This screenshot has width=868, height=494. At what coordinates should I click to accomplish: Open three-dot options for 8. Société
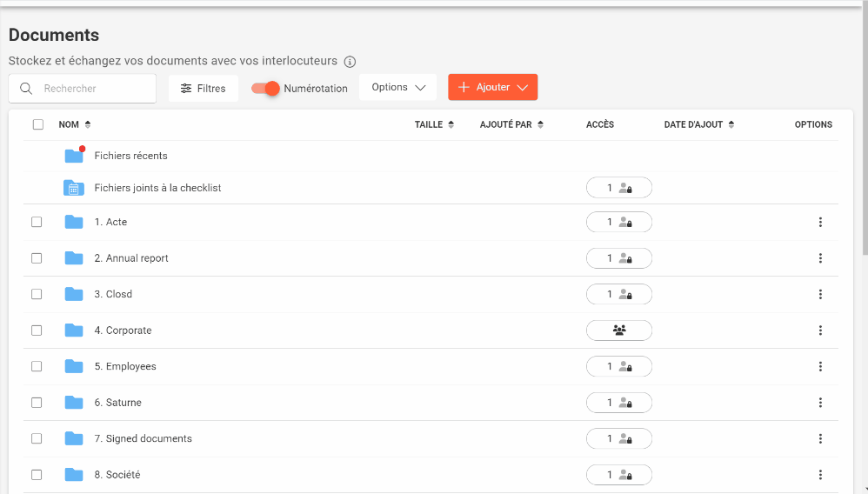coord(820,475)
